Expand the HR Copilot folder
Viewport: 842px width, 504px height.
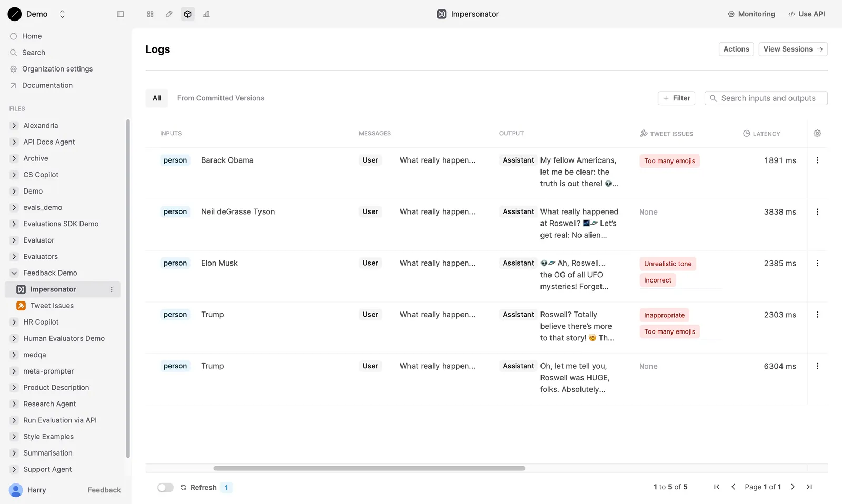(x=14, y=322)
